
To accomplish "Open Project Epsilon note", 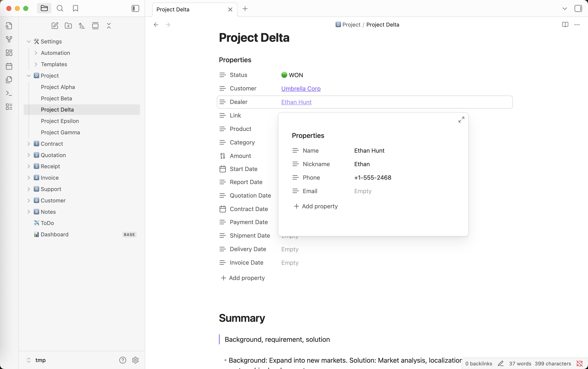I will tap(60, 121).
